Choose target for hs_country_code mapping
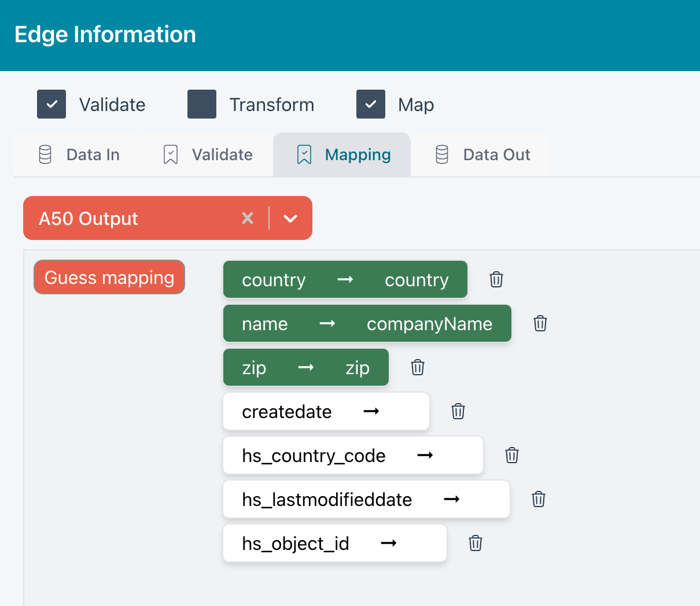 tap(457, 455)
